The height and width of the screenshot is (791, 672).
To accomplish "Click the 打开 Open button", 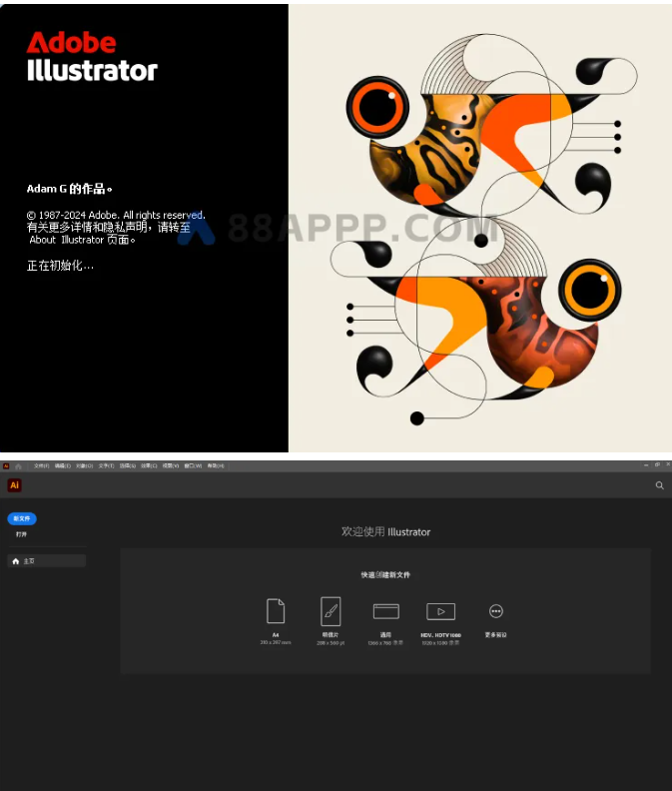I will tap(21, 534).
